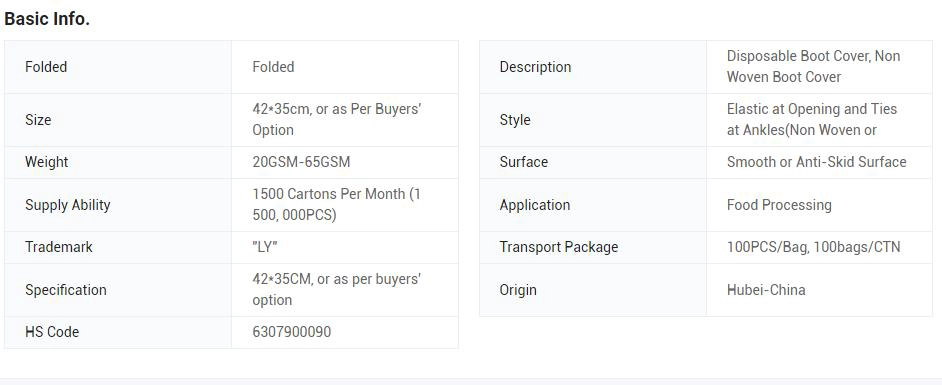Image resolution: width=942 pixels, height=385 pixels.
Task: Select the Folded label cell
Action: pyautogui.click(x=118, y=67)
